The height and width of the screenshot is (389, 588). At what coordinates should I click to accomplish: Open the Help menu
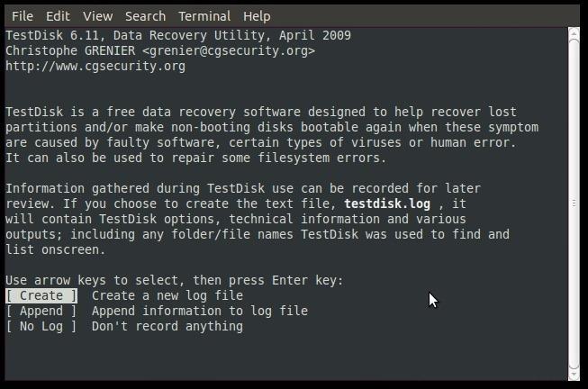click(257, 16)
